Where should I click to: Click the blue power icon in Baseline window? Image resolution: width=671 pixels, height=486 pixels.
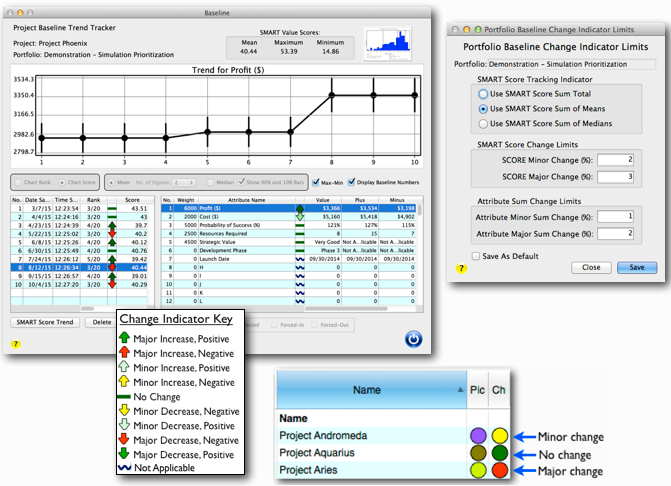point(414,339)
